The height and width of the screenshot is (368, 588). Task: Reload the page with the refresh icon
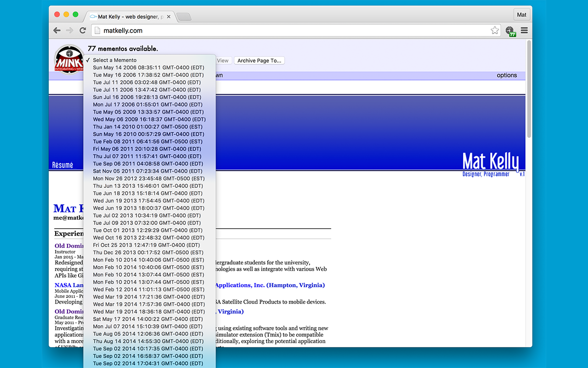coord(83,30)
